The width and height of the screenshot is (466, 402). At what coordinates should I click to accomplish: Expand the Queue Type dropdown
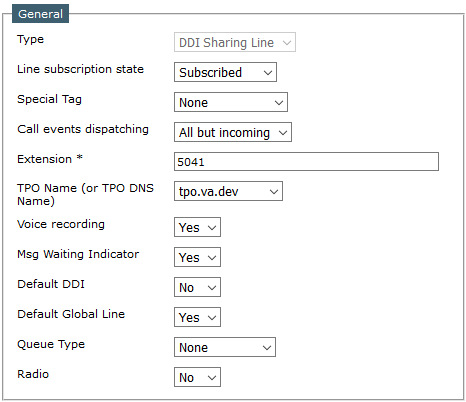tap(225, 347)
